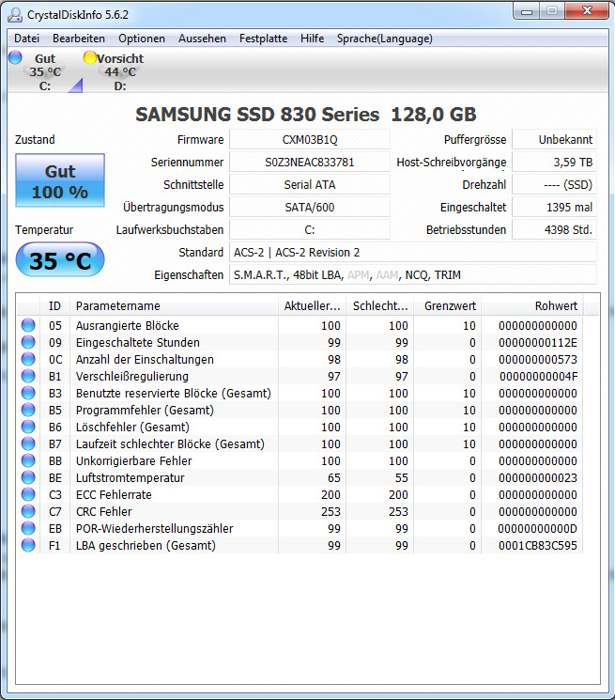Select the Verschleißregulierung parameter name
This screenshot has height=700, width=615.
click(x=132, y=377)
